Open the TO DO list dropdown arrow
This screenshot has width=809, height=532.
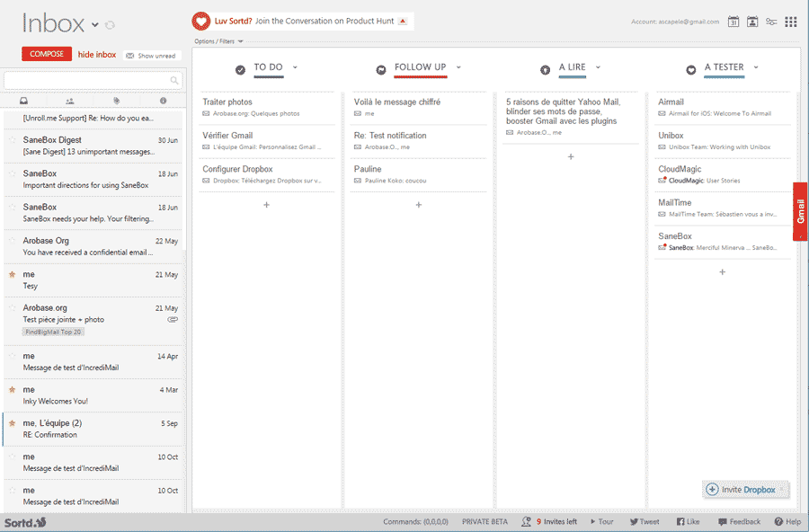tap(295, 67)
